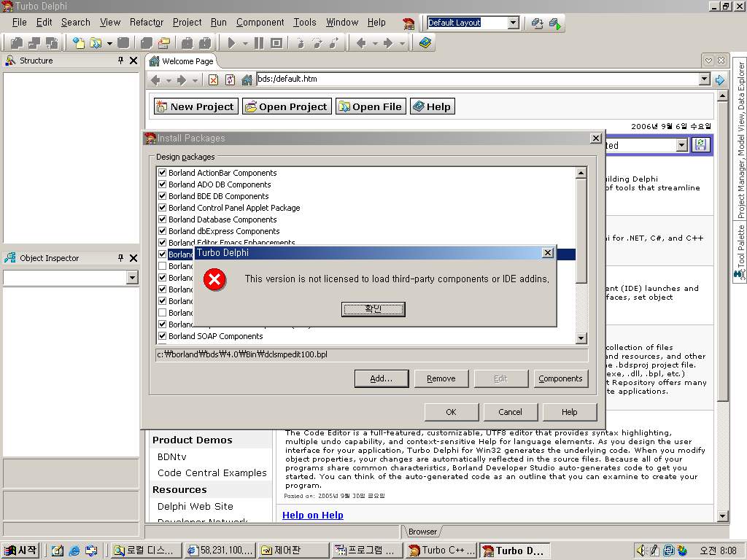Expand the browser address bar dropdown
747x560 pixels.
pyautogui.click(x=704, y=79)
